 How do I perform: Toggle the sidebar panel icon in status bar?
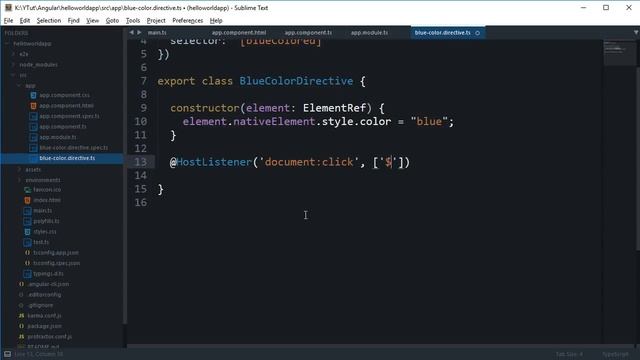[7, 354]
